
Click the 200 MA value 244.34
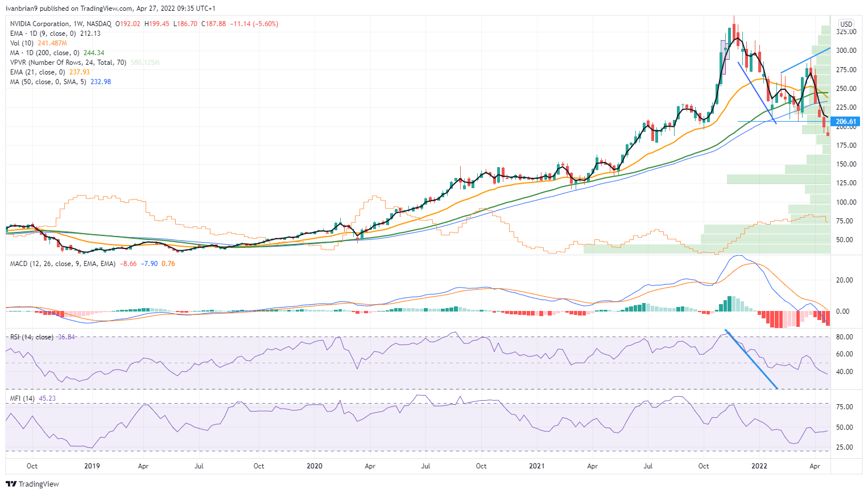click(x=94, y=53)
